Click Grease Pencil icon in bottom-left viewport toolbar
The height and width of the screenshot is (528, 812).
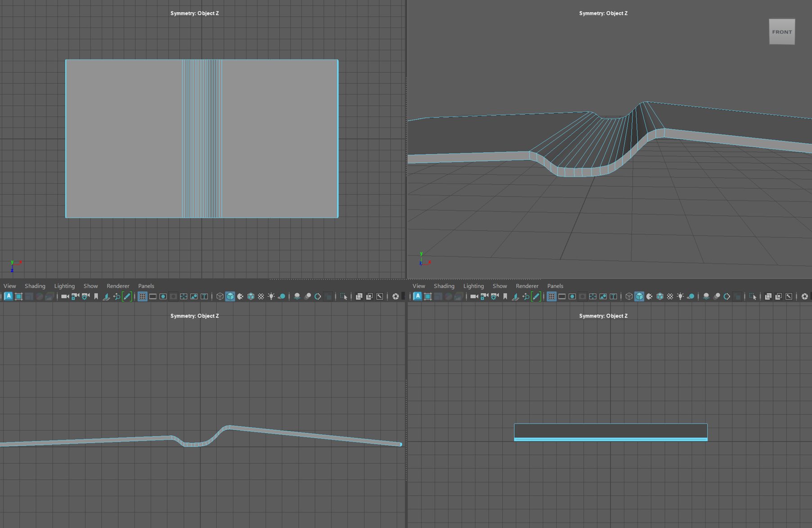127,296
